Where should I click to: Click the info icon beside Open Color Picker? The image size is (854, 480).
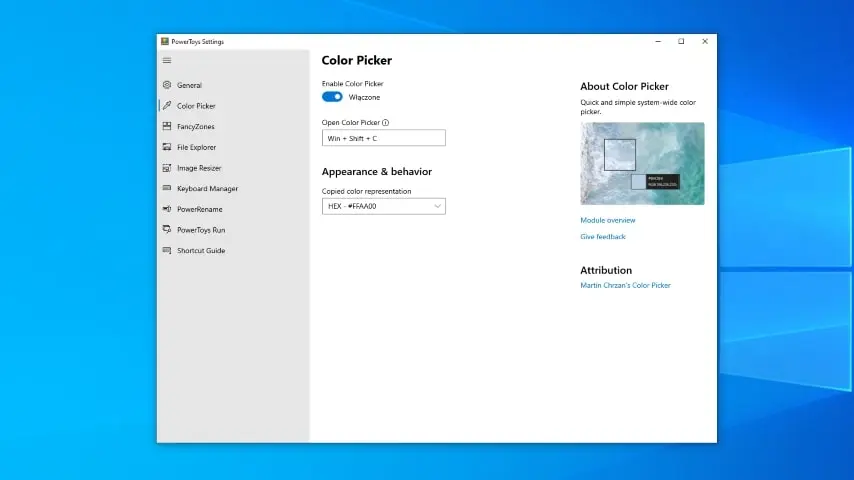(x=386, y=123)
